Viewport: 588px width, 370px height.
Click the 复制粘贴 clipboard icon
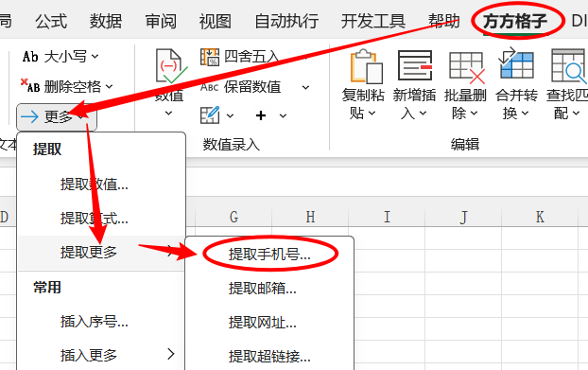pyautogui.click(x=366, y=66)
